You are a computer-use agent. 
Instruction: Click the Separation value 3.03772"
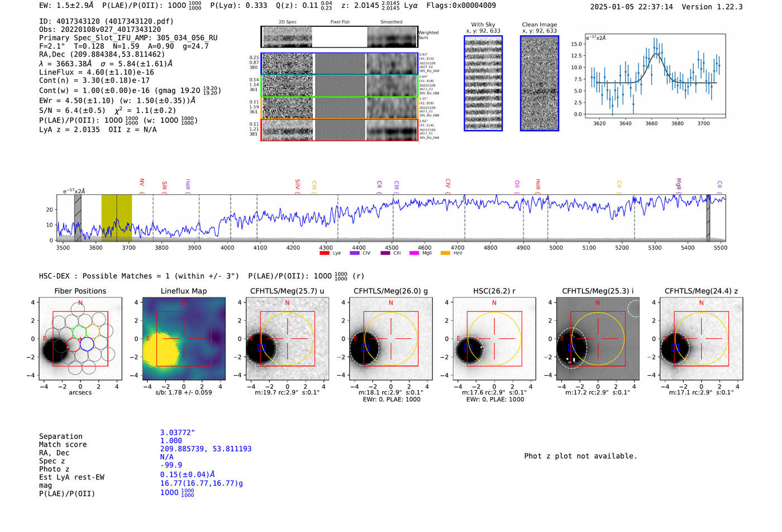point(178,433)
